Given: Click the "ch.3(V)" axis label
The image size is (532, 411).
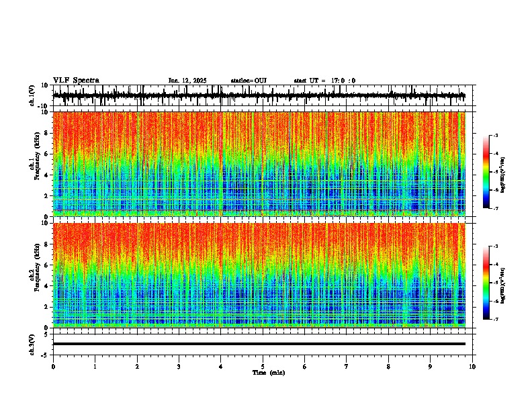Looking at the screenshot, I should 32,345.
